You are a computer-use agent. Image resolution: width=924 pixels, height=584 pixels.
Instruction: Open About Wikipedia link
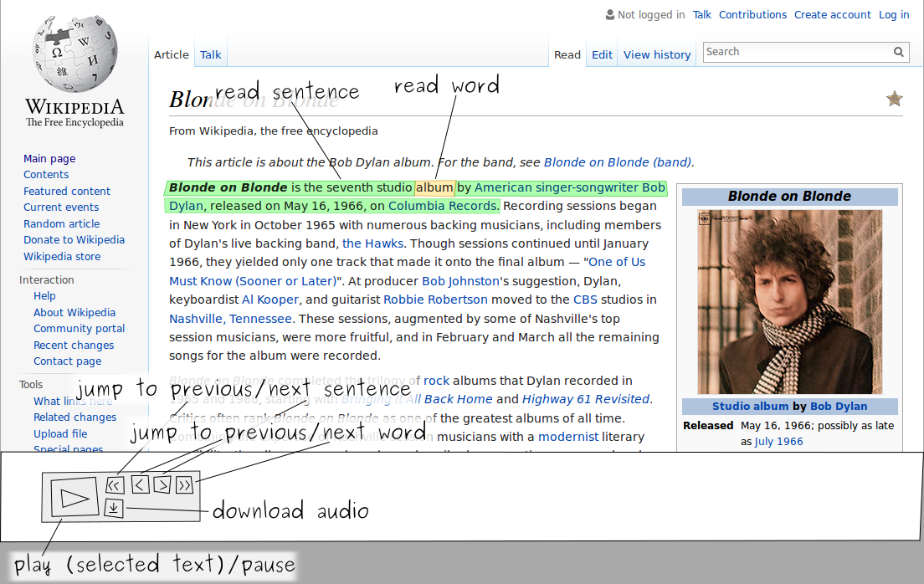click(x=74, y=312)
